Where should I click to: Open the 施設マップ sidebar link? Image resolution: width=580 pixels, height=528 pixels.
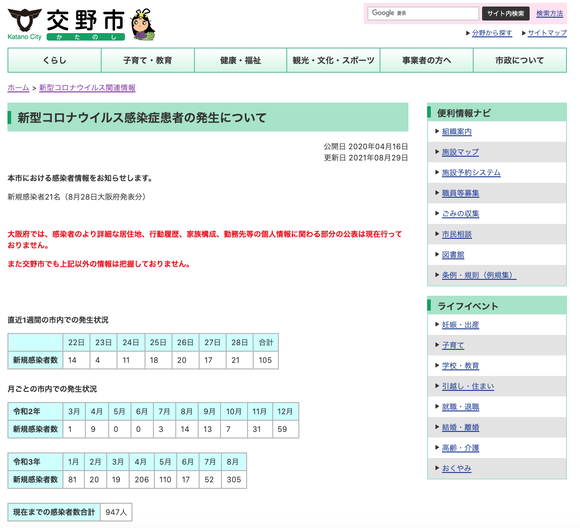tap(460, 152)
